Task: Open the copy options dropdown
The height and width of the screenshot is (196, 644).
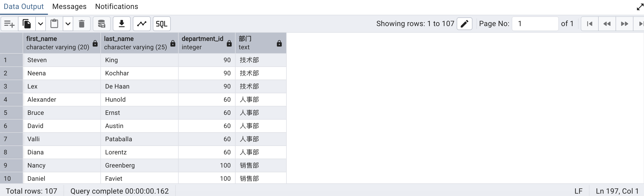Action: pyautogui.click(x=41, y=24)
